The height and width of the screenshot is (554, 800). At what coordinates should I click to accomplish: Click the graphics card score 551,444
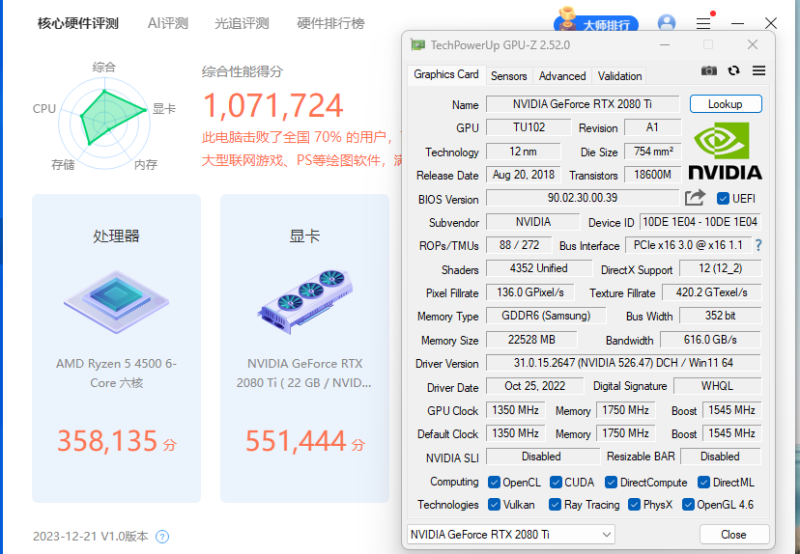coord(296,441)
